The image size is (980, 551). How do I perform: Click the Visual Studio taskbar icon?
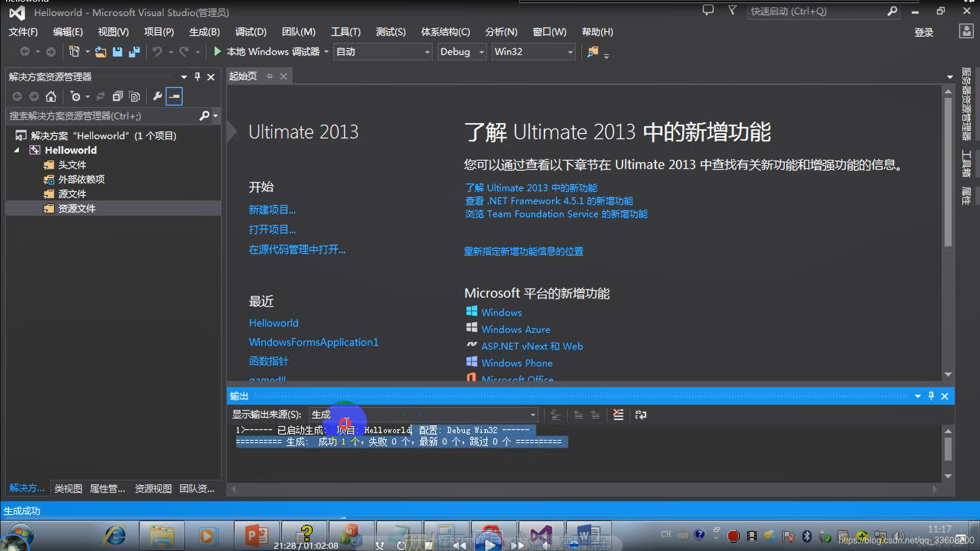[x=541, y=535]
